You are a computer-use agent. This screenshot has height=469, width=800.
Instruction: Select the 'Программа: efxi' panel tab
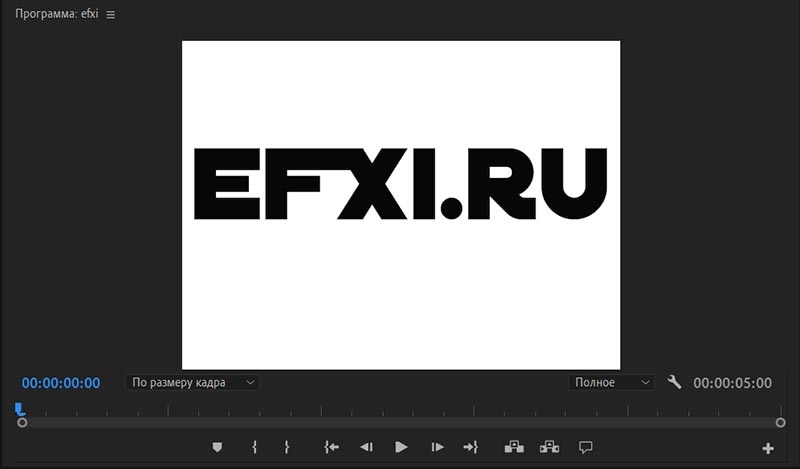tap(57, 14)
